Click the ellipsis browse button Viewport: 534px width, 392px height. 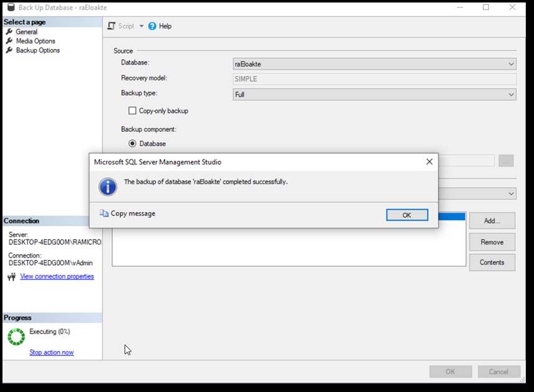click(506, 161)
